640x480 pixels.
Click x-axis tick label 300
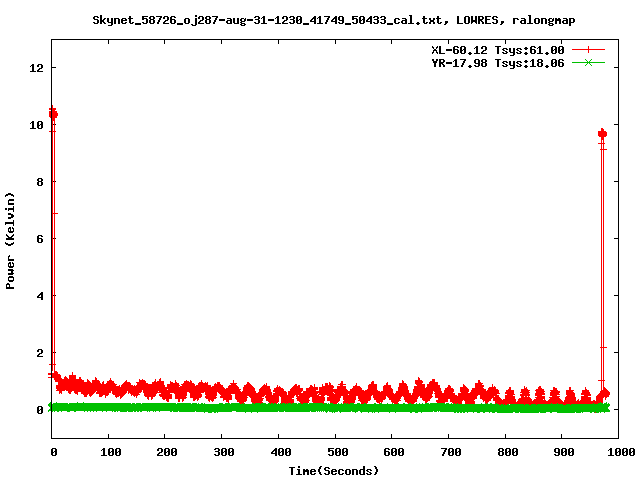point(224,452)
